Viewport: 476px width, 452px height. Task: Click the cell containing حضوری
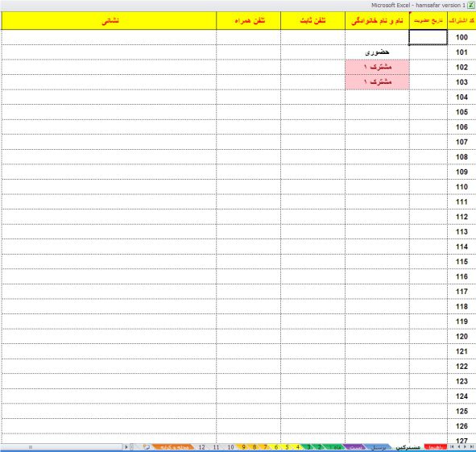click(x=377, y=52)
